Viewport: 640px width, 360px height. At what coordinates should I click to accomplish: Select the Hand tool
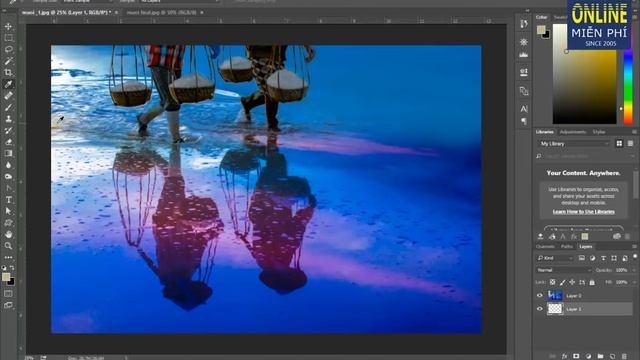[8, 235]
